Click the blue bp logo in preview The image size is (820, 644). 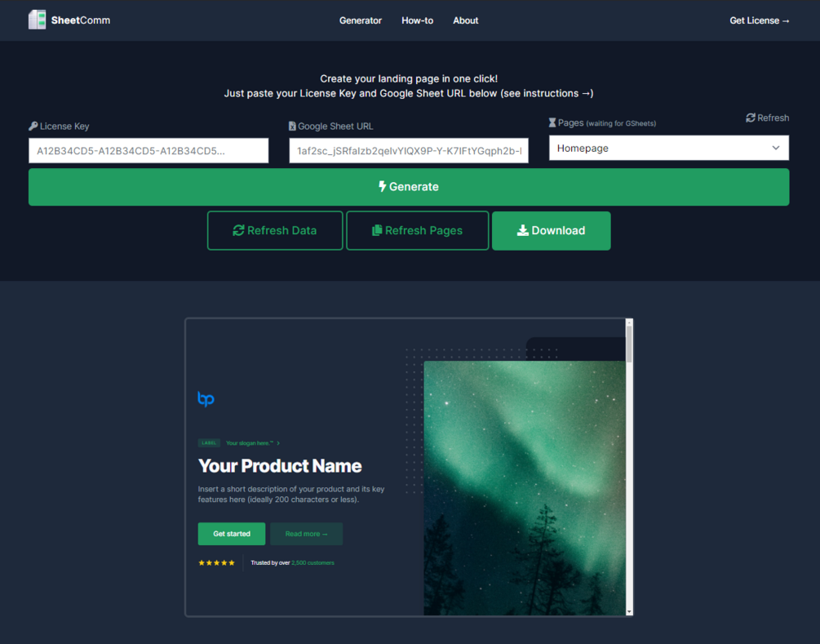206,398
